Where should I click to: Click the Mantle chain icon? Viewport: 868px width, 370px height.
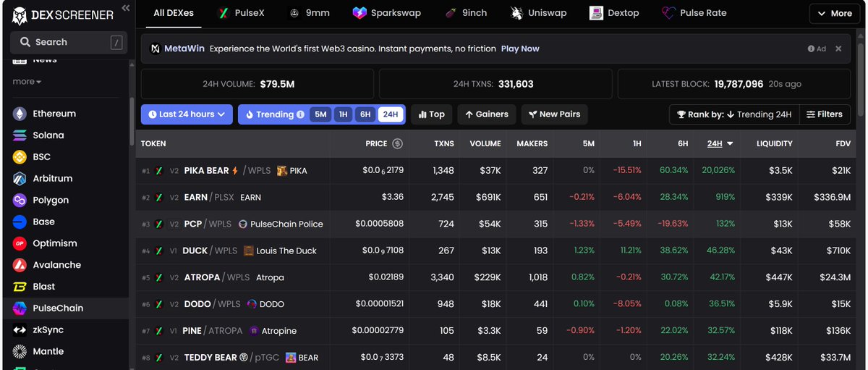coord(20,351)
